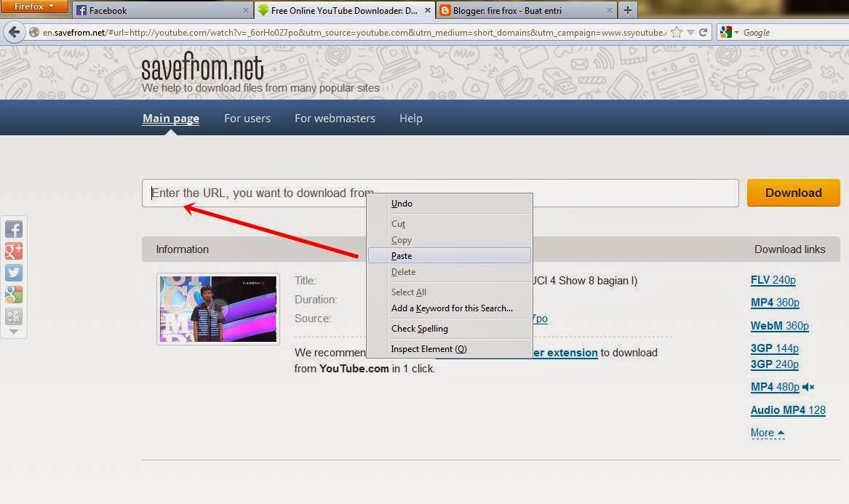Click the gray more-services share icon
849x504 pixels.
[14, 316]
